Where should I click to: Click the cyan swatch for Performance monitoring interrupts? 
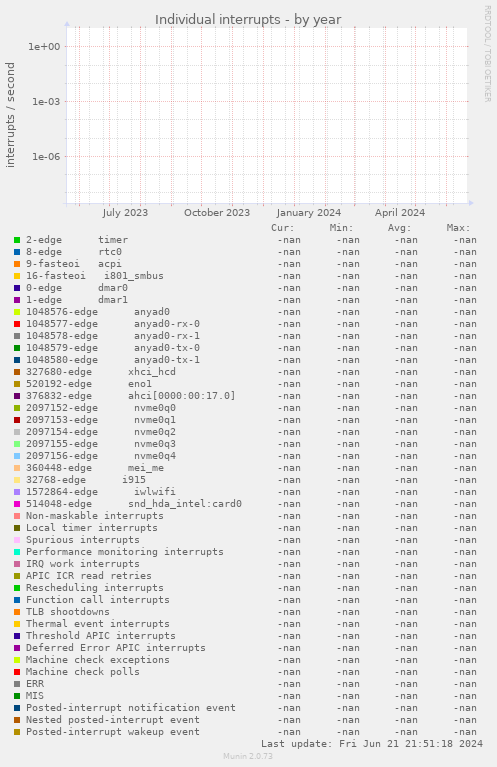coord(17,552)
